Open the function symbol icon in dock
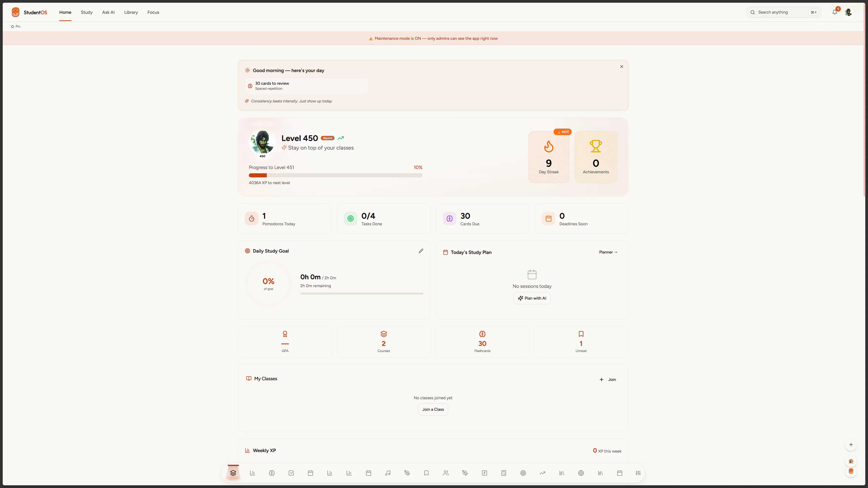This screenshot has height=488, width=868. [x=485, y=473]
